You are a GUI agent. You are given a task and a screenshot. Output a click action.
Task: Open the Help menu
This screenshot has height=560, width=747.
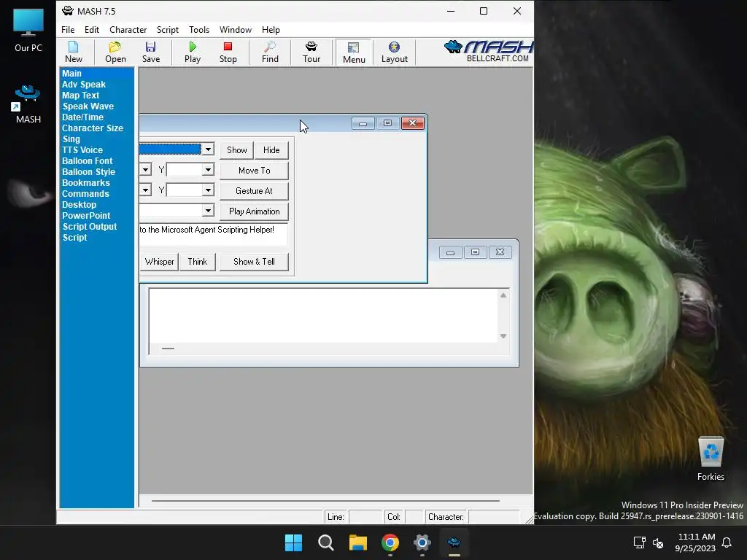pos(271,29)
